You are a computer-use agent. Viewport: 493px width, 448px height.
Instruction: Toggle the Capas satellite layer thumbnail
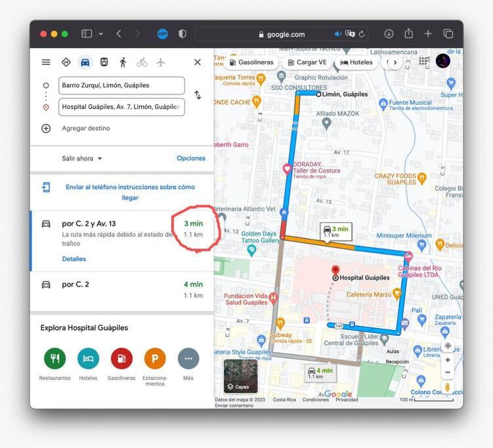(x=240, y=376)
